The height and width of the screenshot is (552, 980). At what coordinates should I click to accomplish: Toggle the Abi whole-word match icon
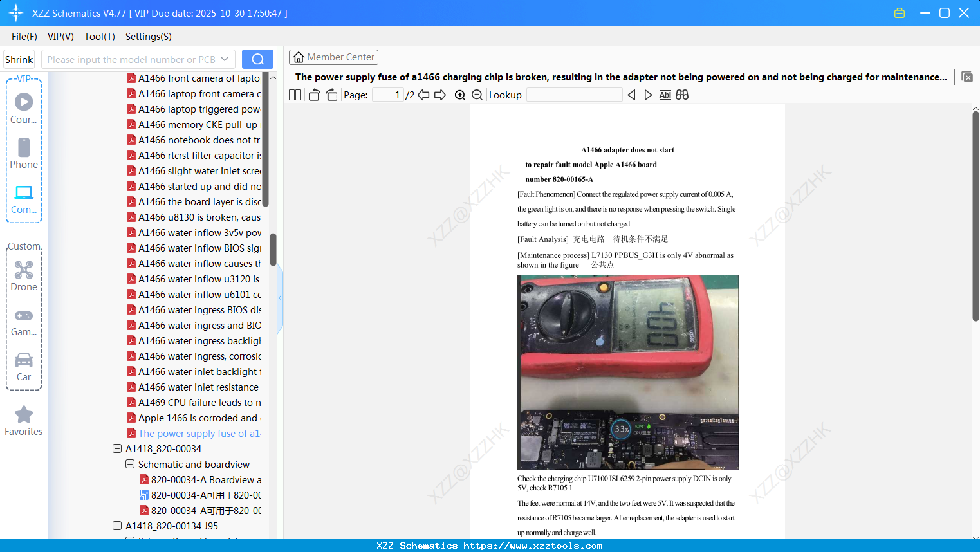[665, 95]
